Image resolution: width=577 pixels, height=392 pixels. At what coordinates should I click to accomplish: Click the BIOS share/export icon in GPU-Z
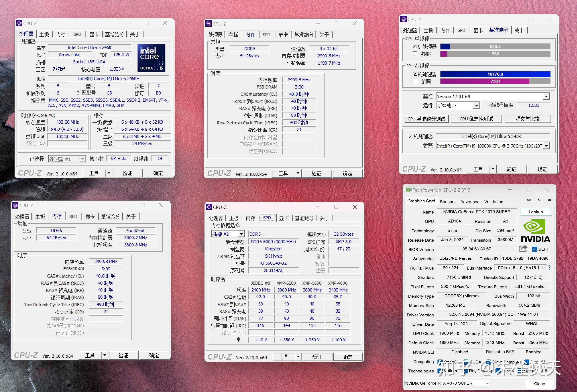click(523, 249)
